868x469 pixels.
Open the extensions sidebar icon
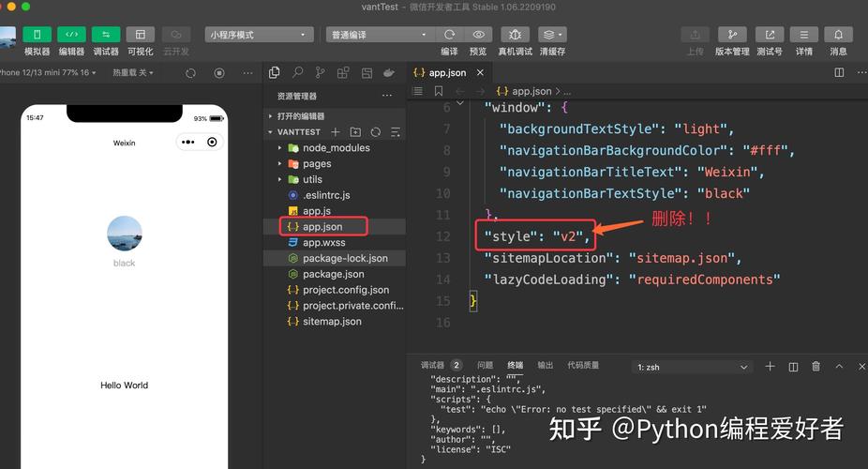(x=343, y=72)
